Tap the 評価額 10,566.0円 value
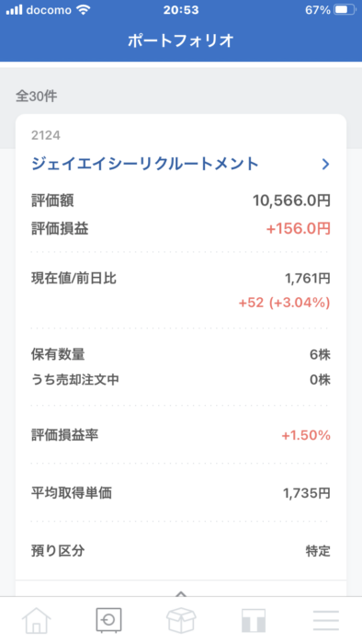362x644 pixels. (291, 201)
